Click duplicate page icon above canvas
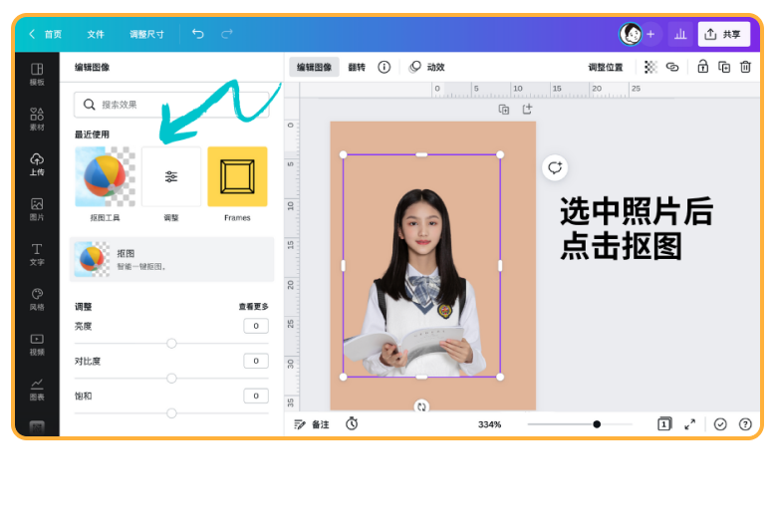This screenshot has height=532, width=776. point(504,110)
